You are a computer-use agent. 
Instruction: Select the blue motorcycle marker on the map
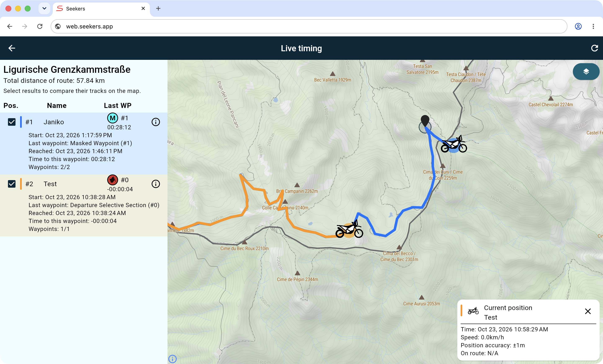click(454, 145)
